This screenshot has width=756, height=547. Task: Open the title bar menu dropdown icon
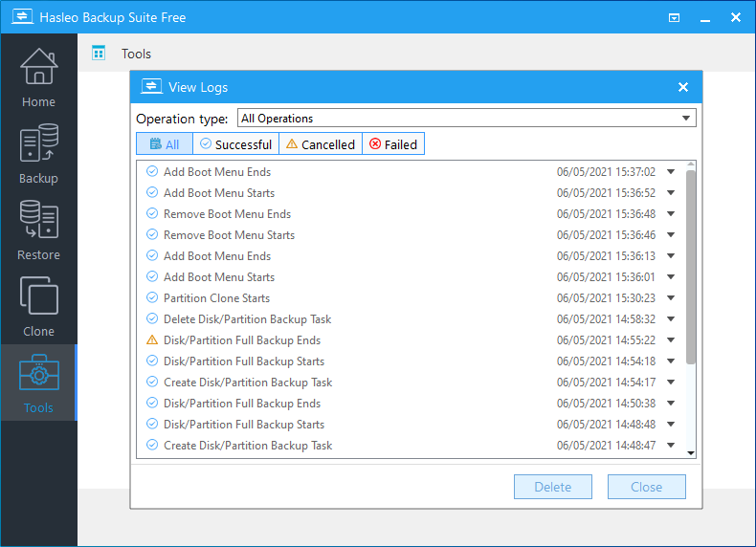pyautogui.click(x=674, y=18)
